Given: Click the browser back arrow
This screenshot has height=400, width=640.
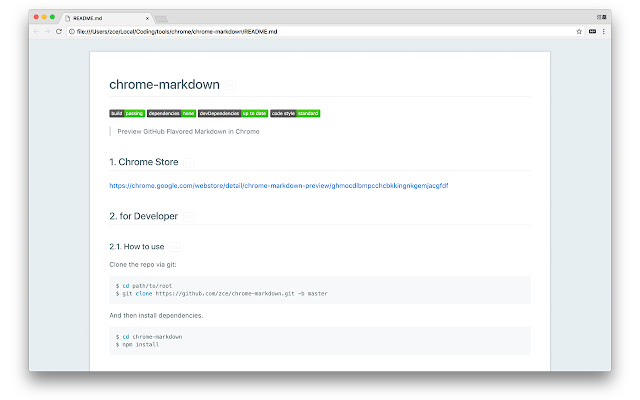Looking at the screenshot, I should (36, 31).
